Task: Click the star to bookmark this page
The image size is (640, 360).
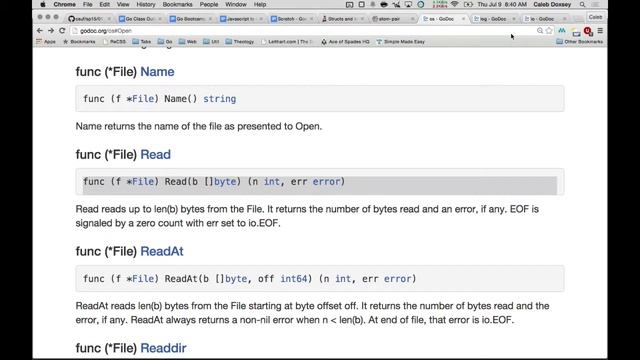Action: tap(549, 31)
